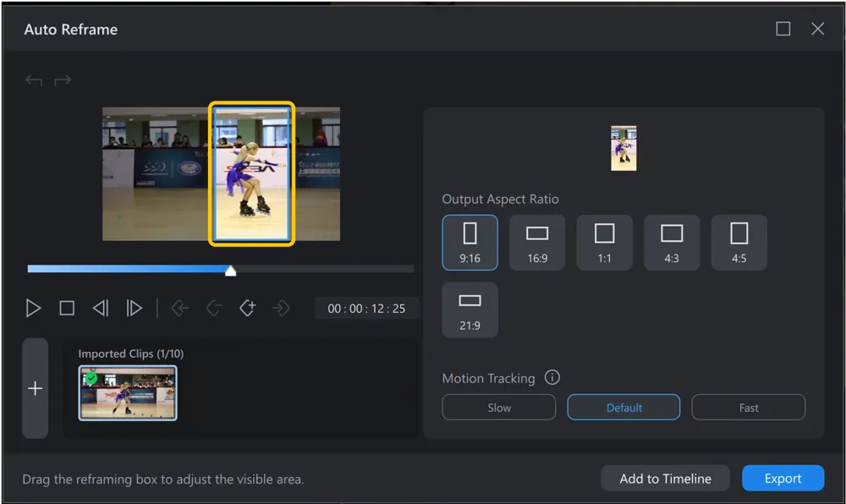846x504 pixels.
Task: Click the 00:00:12:25 timecode field
Action: click(366, 309)
